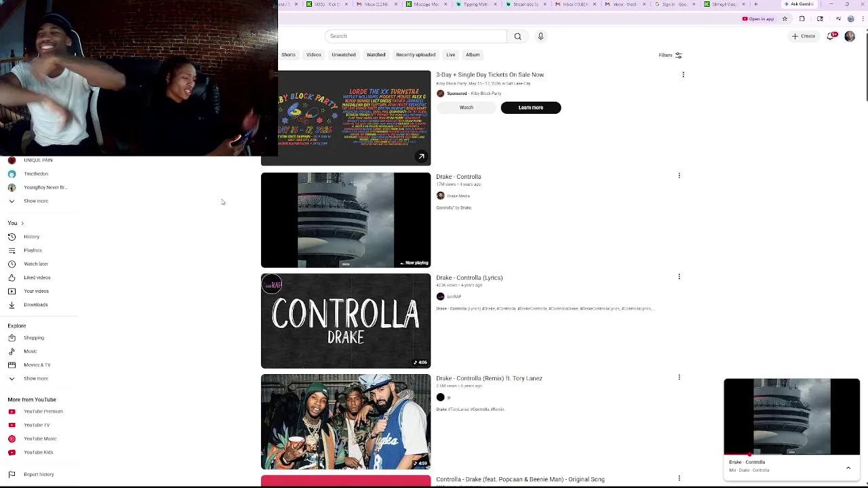Viewport: 868px width, 488px height.
Task: Open more options for Drake - Controlla
Action: 679,176
